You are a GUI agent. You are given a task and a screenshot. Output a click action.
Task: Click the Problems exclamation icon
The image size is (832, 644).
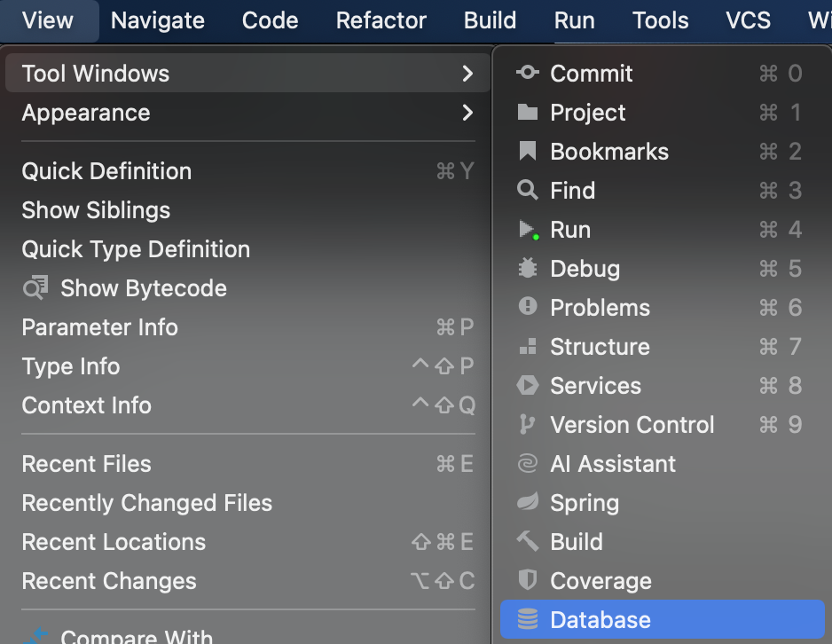528,307
